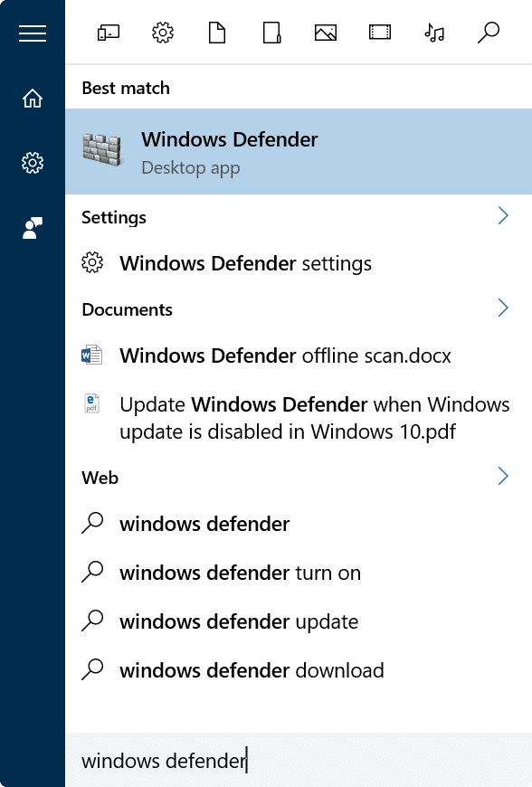Image resolution: width=532 pixels, height=787 pixels.
Task: Open the sidebar settings gear
Action: coord(33,163)
